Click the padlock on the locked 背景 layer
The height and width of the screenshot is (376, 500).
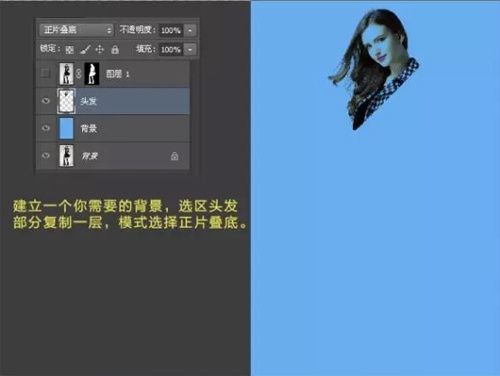(x=175, y=156)
